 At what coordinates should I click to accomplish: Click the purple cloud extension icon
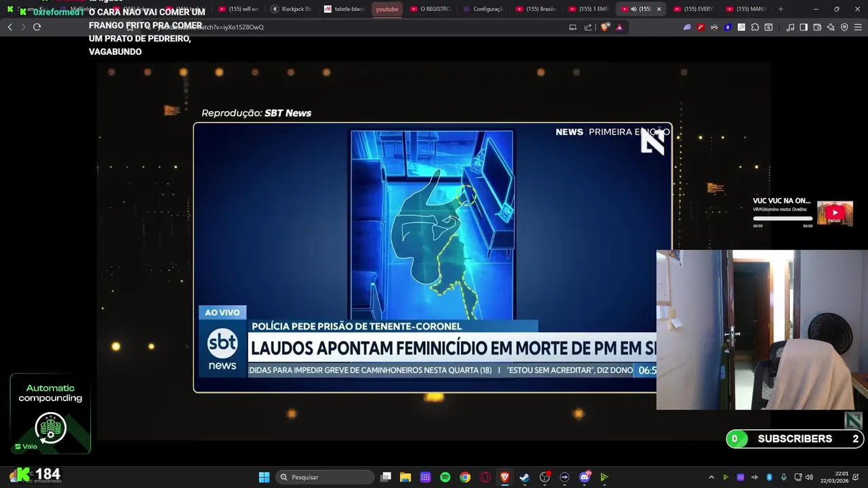(687, 27)
